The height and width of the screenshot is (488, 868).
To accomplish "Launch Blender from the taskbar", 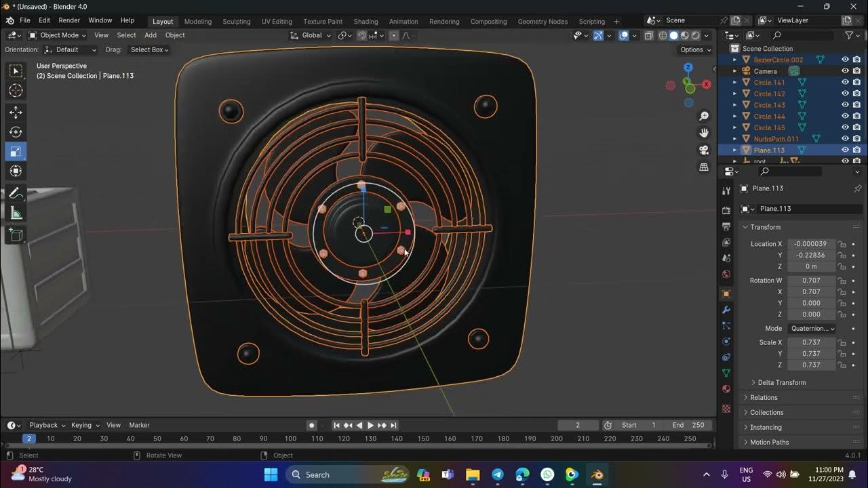I will tap(597, 474).
